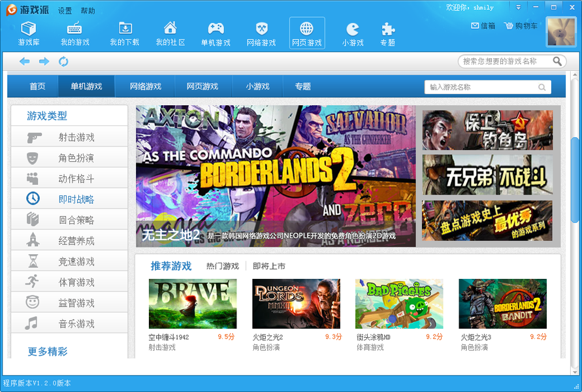
Task: Open the 保卫钓鱼岛 side banner
Action: 488,130
